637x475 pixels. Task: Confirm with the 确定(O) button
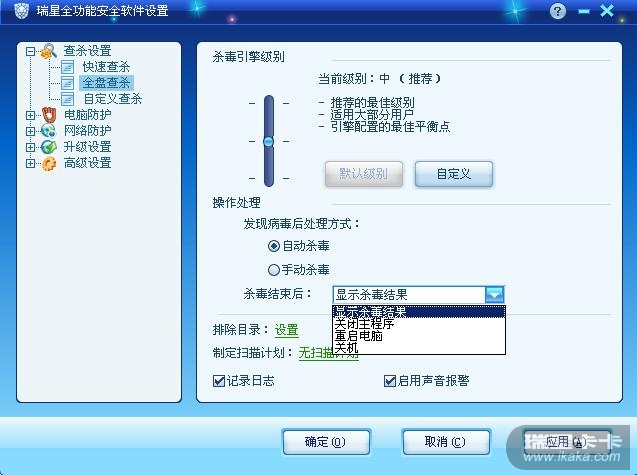326,442
